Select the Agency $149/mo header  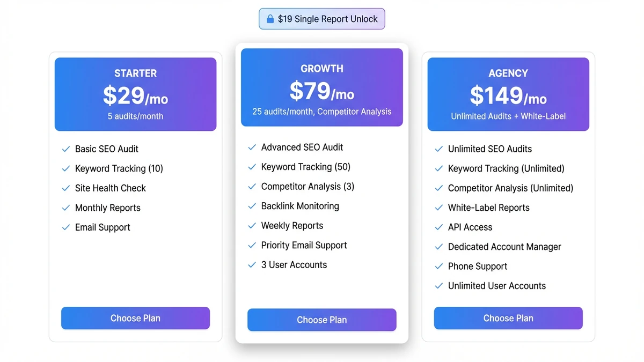pos(508,94)
